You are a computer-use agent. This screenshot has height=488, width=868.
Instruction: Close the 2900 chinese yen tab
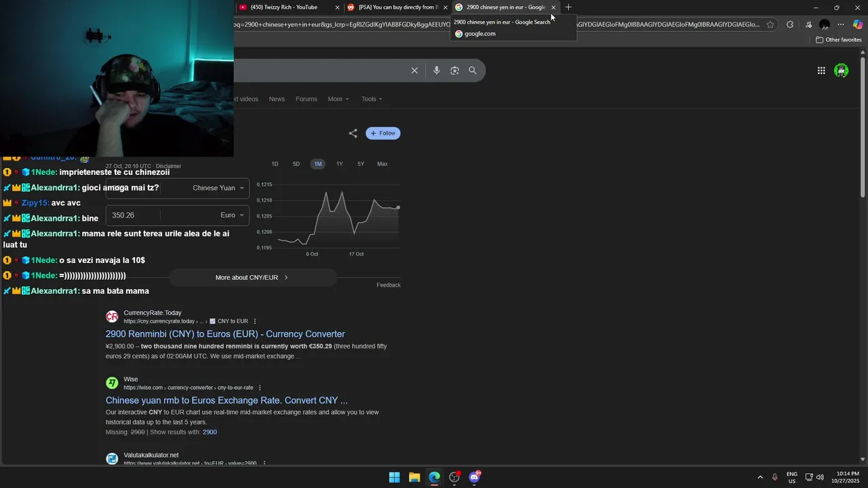tap(553, 7)
